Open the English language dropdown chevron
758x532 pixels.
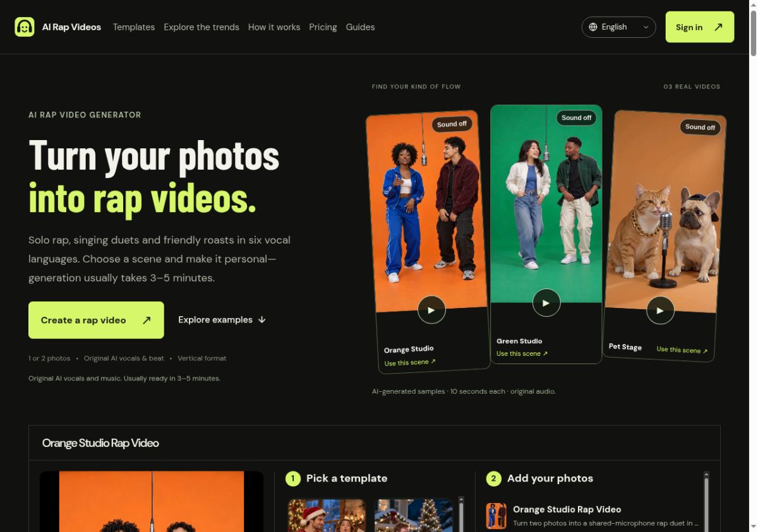pos(646,27)
